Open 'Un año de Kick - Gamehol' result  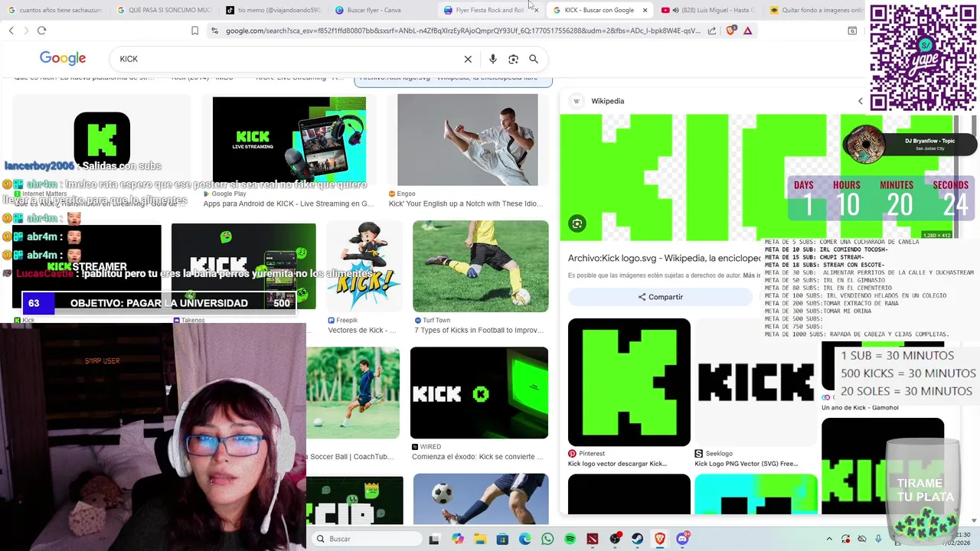click(x=860, y=408)
